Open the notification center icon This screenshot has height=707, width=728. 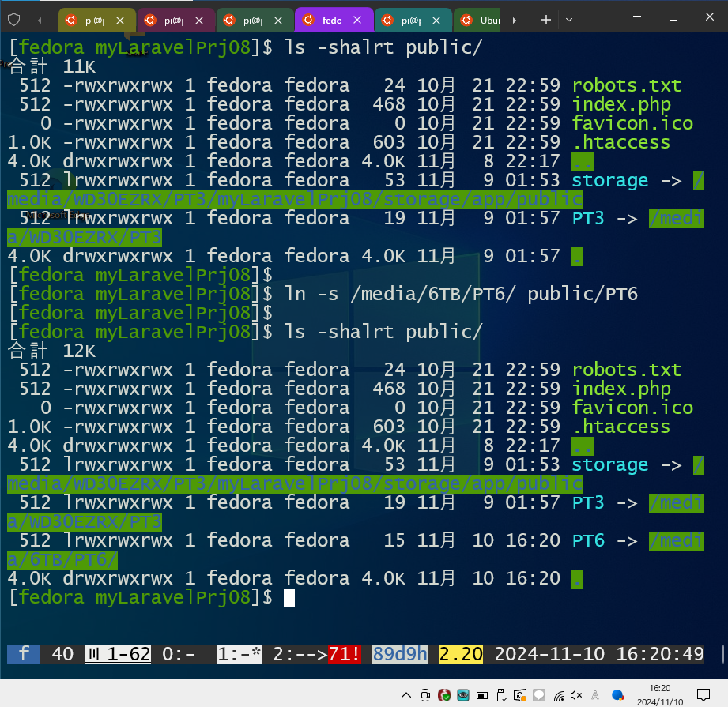click(703, 695)
